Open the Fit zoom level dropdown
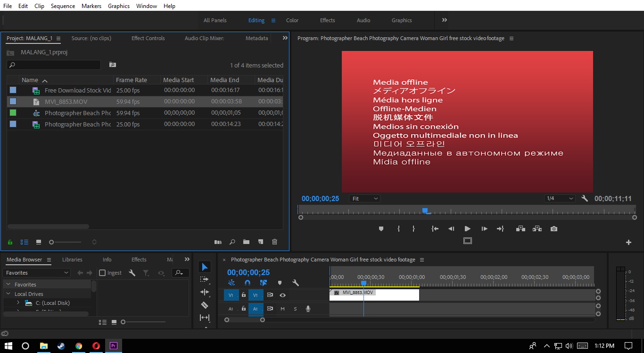This screenshot has height=353, width=644. 365,199
